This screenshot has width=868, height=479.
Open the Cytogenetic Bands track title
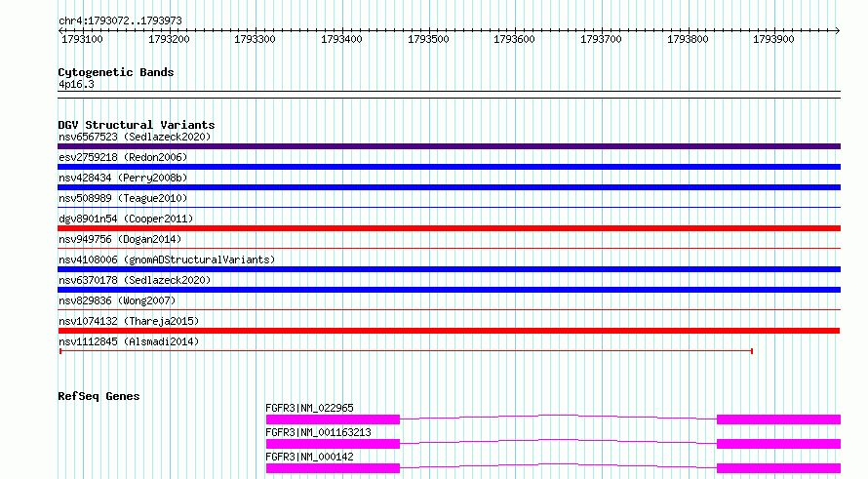click(x=116, y=72)
